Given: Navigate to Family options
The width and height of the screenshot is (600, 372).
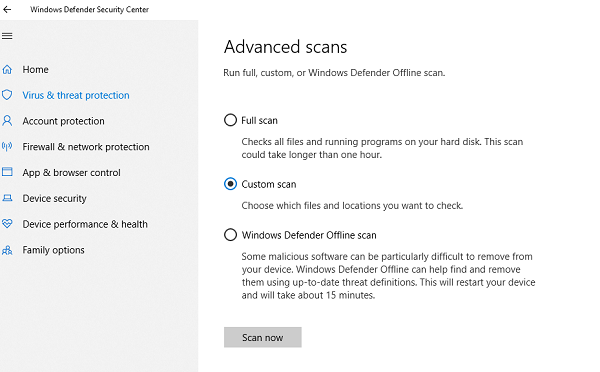Looking at the screenshot, I should (53, 250).
